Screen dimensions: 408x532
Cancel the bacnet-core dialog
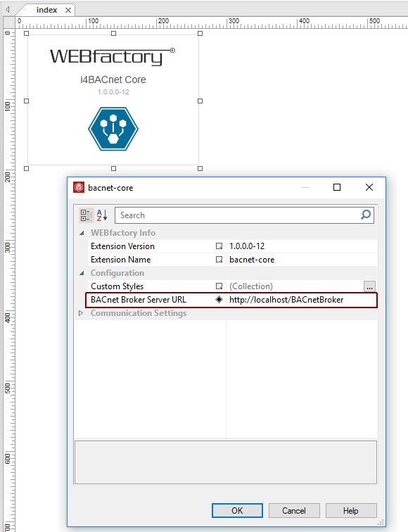coord(294,511)
